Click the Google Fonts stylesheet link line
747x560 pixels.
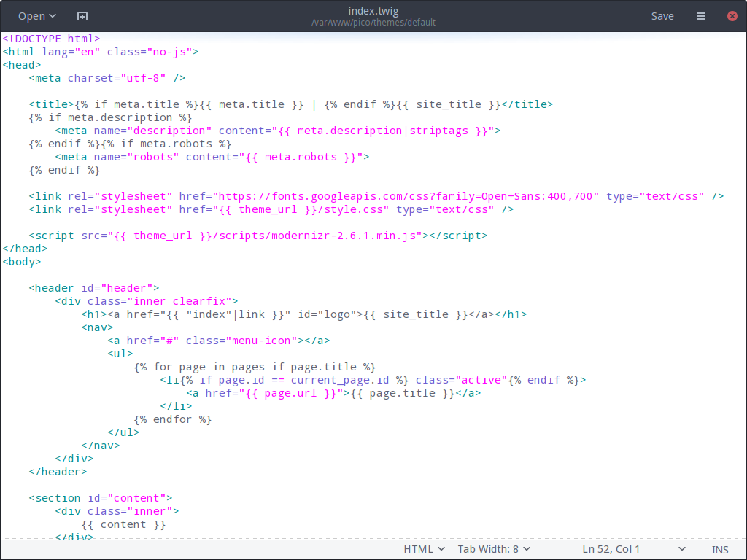tap(376, 196)
